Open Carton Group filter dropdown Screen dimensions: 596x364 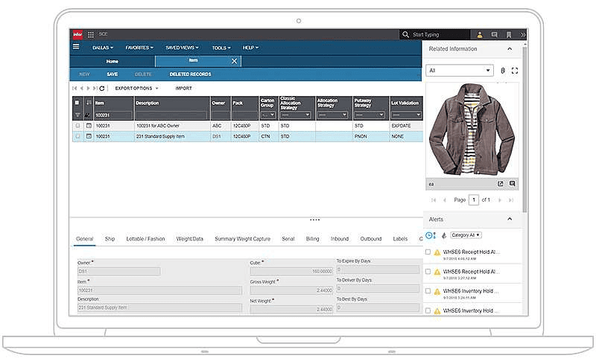tap(268, 115)
